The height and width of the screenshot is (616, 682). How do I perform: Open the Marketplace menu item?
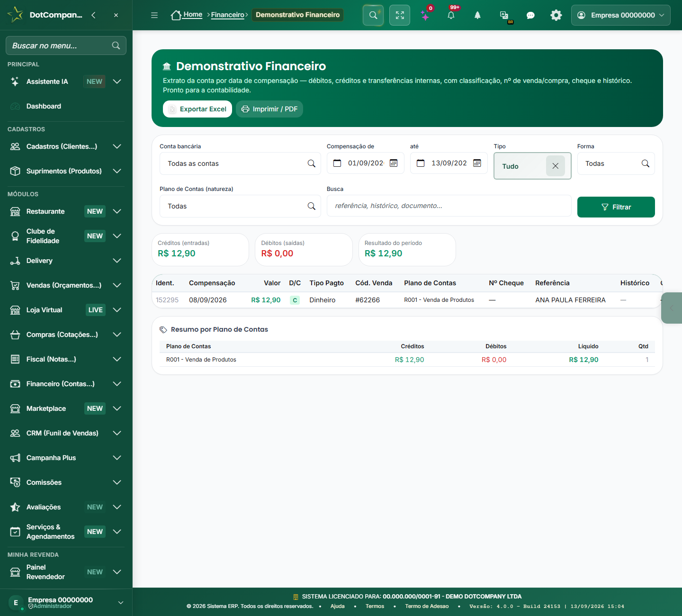pos(66,408)
